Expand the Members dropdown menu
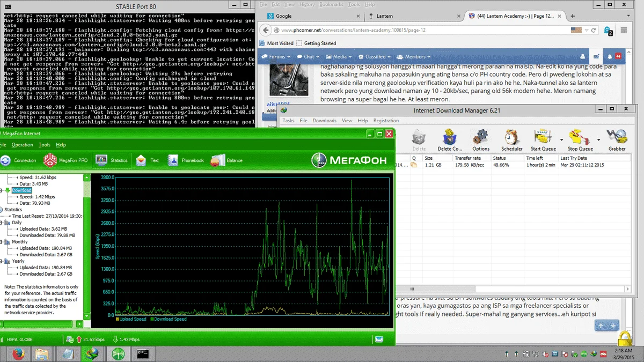 414,56
